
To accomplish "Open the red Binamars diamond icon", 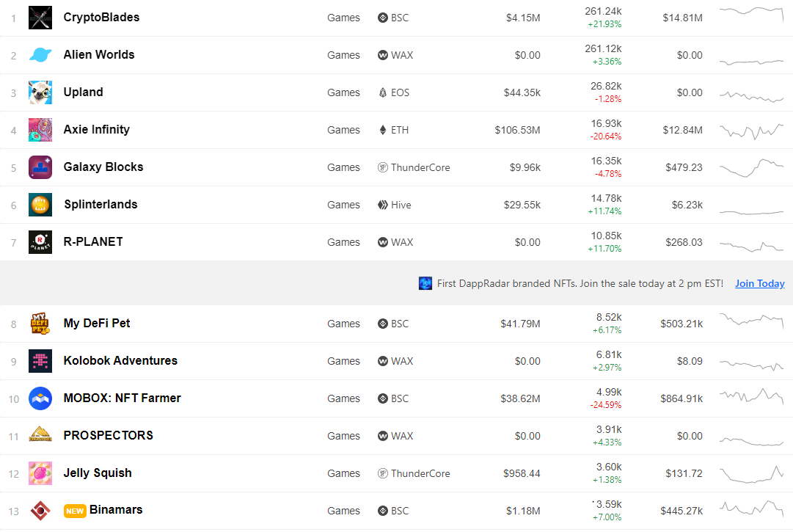I will [x=40, y=511].
